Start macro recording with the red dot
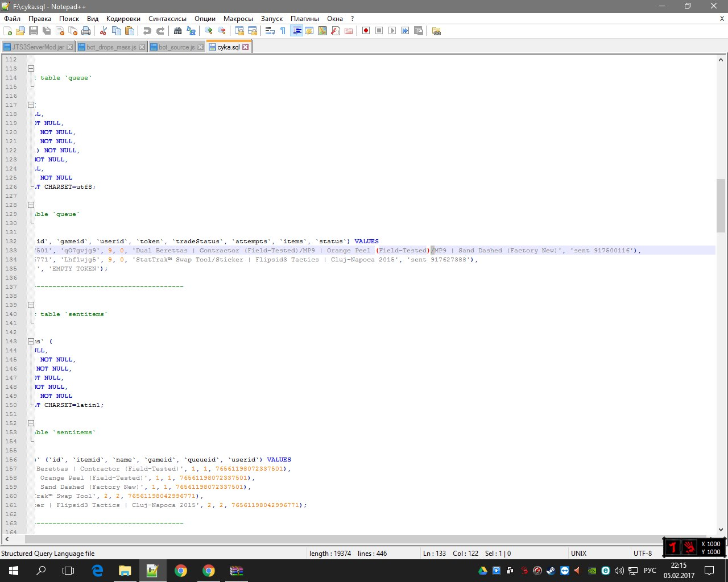The width and height of the screenshot is (728, 582). (366, 31)
